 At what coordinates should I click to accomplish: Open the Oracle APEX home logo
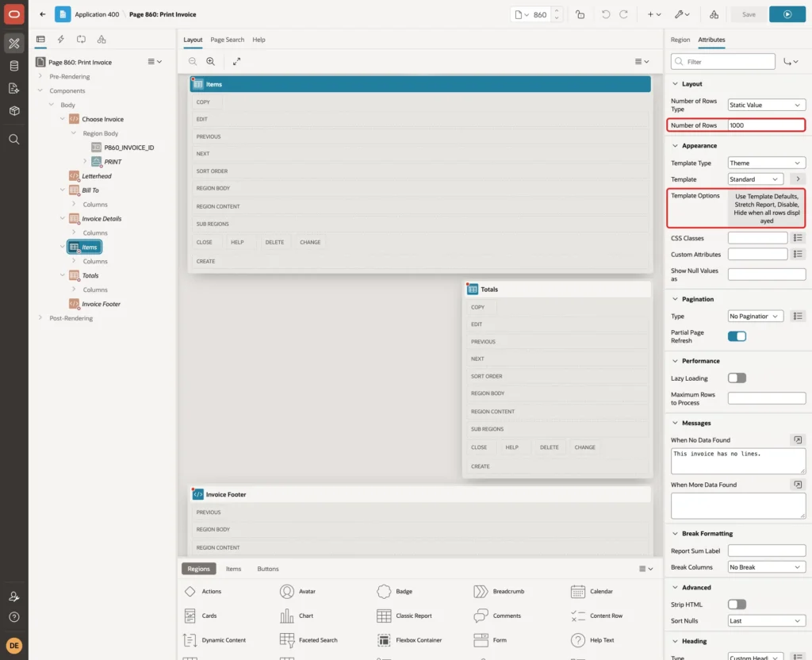coord(14,14)
